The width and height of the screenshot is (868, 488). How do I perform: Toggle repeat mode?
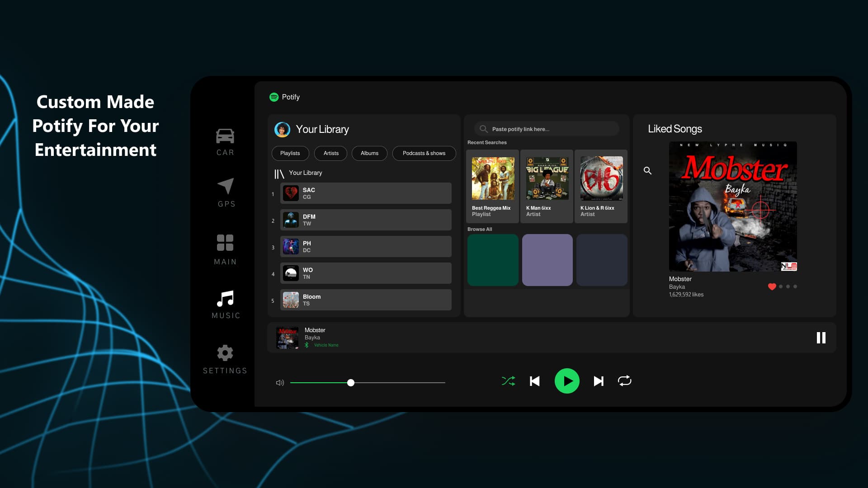click(624, 381)
